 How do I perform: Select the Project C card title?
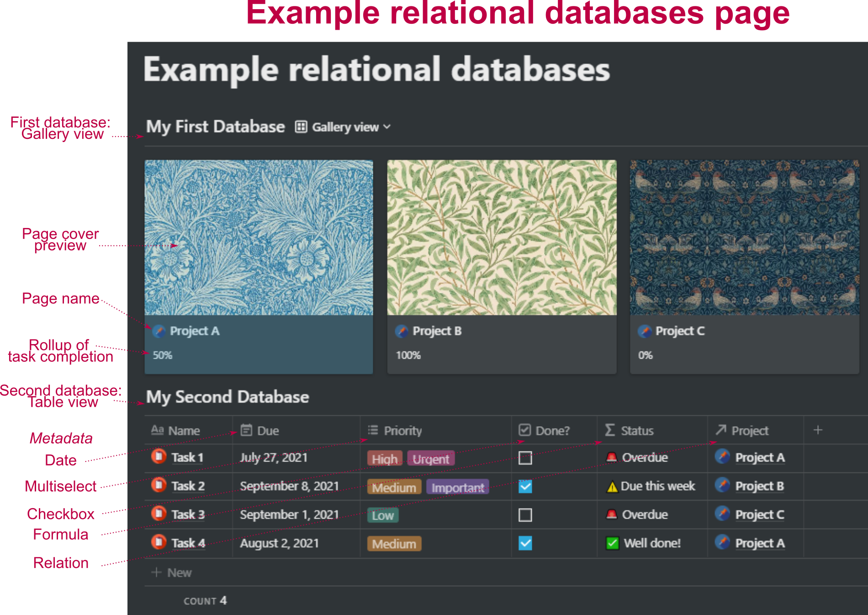click(680, 331)
